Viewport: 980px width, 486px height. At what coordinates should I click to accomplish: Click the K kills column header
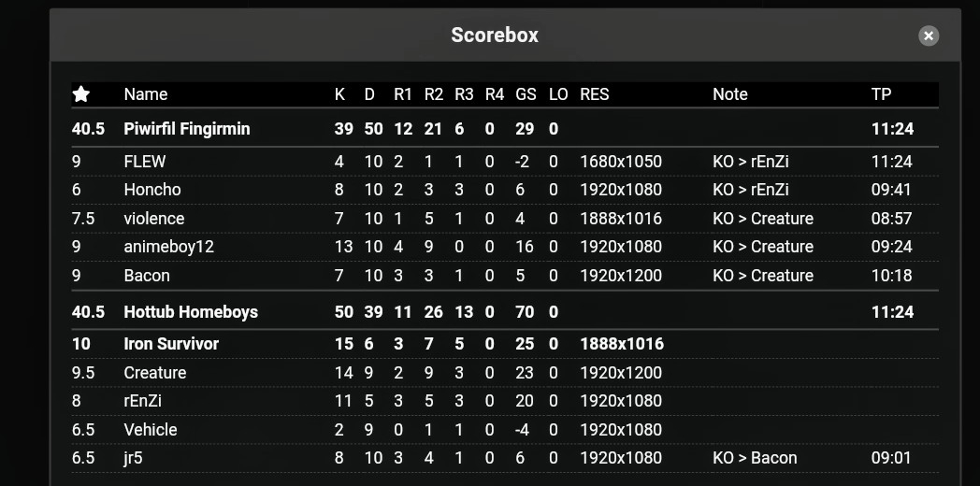coord(339,94)
